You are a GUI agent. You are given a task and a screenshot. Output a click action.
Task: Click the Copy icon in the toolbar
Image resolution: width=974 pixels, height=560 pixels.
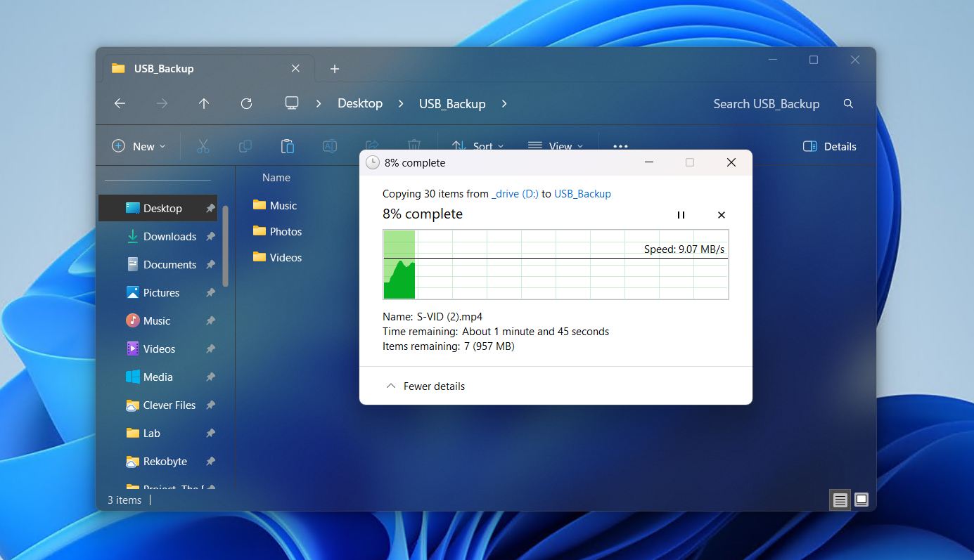pos(244,145)
